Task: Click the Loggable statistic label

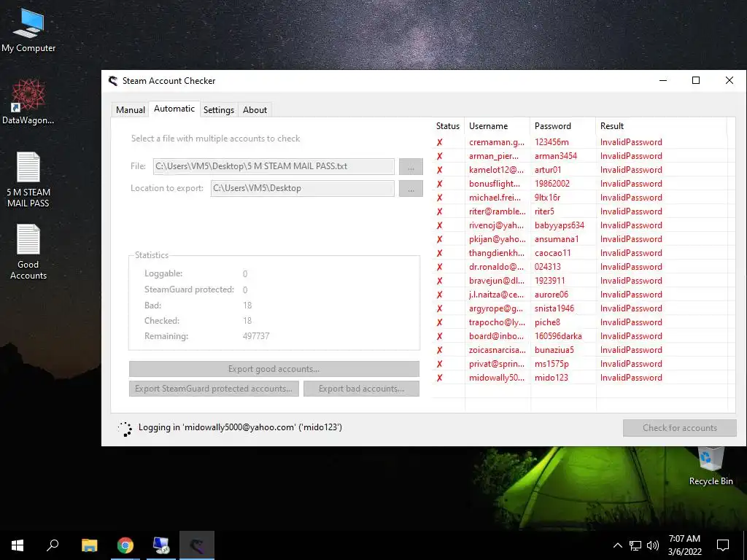Action: click(x=163, y=274)
